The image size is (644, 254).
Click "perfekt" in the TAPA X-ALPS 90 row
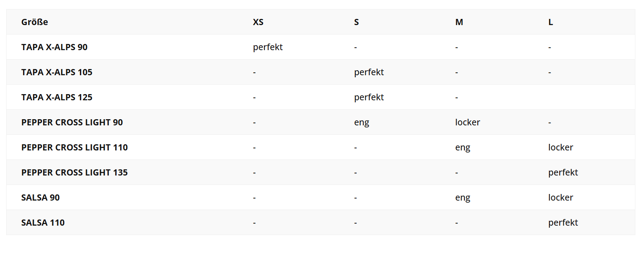point(268,47)
